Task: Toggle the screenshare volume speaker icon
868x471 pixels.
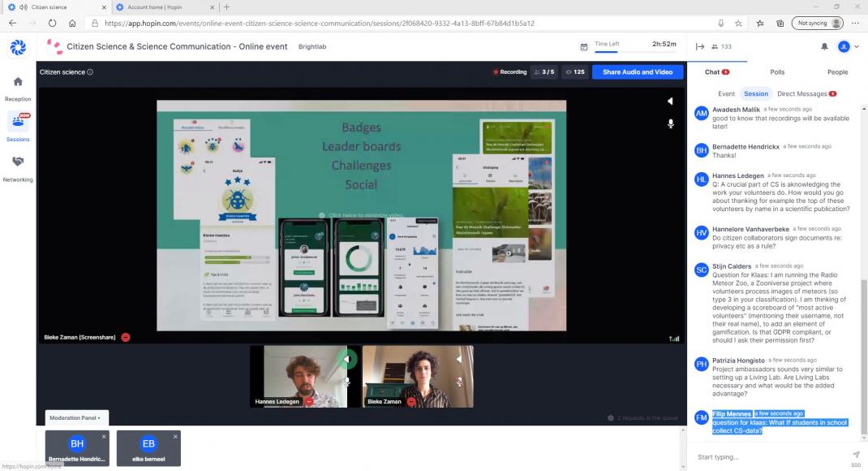Action: pos(670,101)
